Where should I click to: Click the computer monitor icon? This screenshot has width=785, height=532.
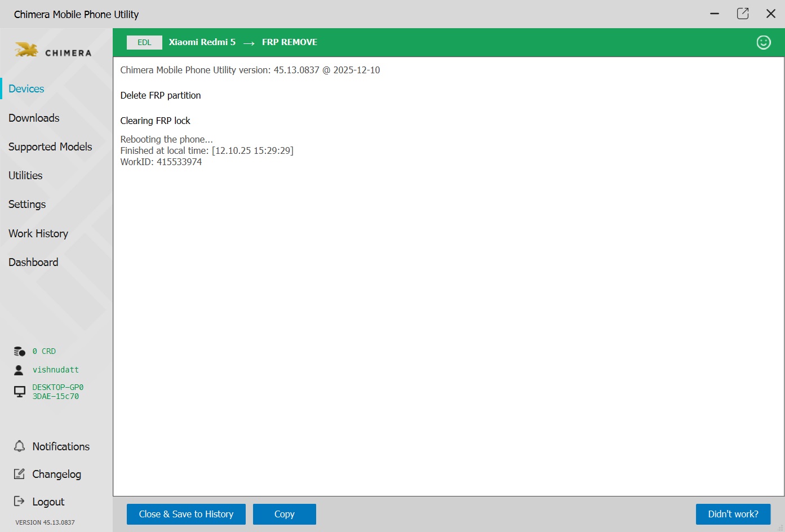coord(20,392)
